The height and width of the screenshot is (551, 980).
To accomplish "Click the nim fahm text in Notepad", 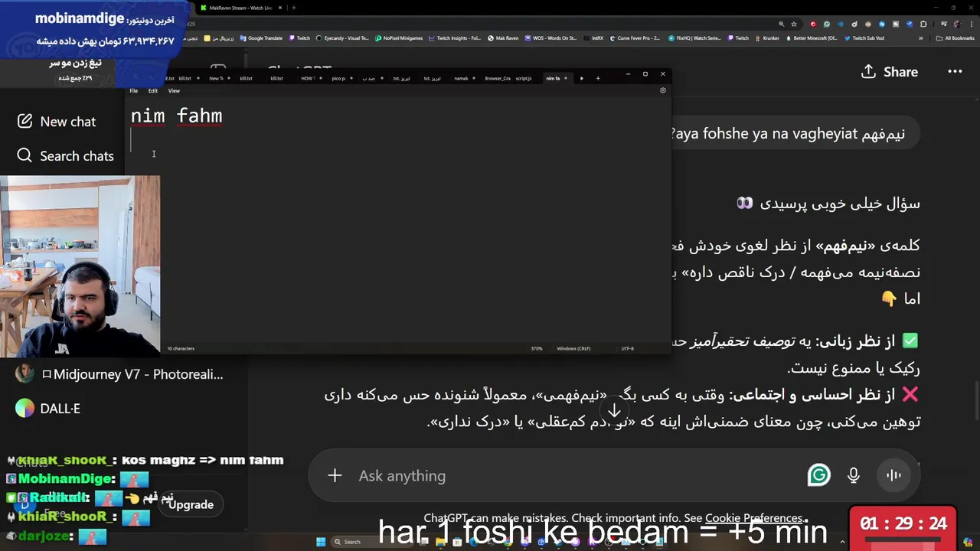I will coord(176,116).
